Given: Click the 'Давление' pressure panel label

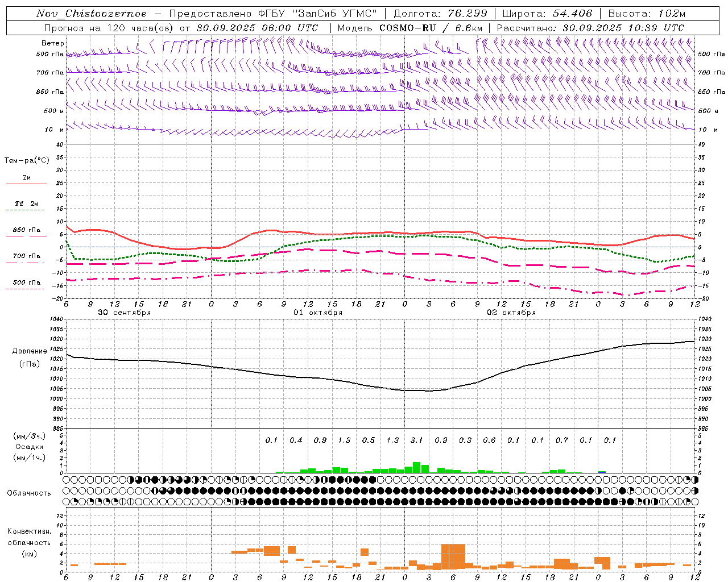Looking at the screenshot, I should tap(30, 351).
